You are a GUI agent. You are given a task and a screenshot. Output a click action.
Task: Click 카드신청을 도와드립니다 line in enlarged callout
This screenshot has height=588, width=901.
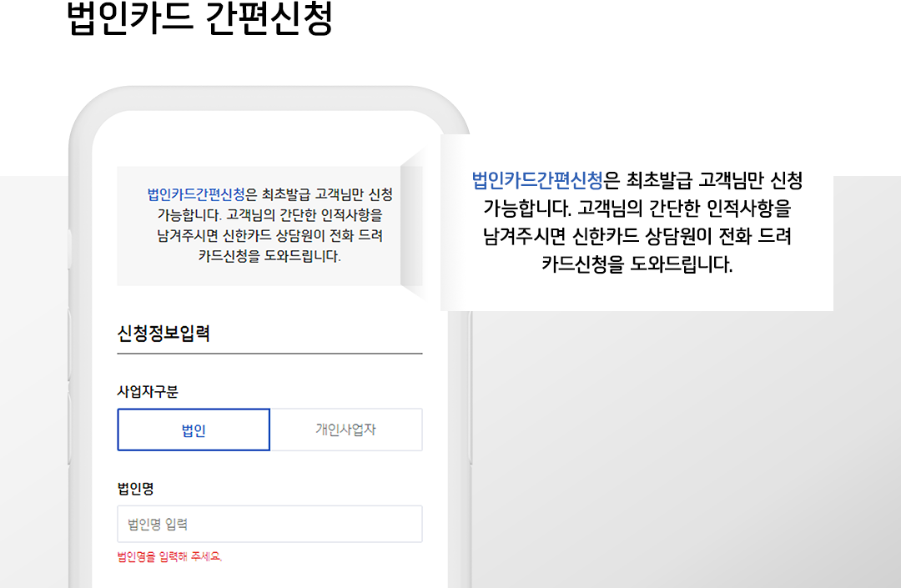637,264
